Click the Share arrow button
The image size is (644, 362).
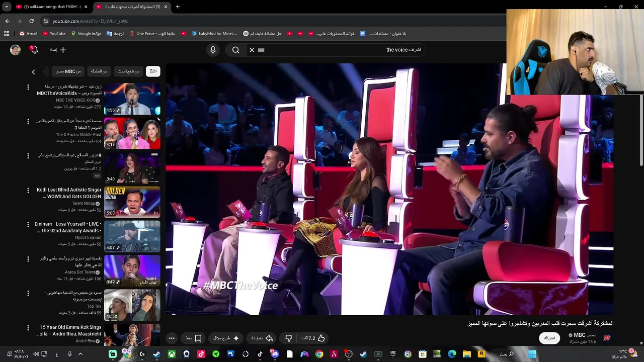coord(262,338)
